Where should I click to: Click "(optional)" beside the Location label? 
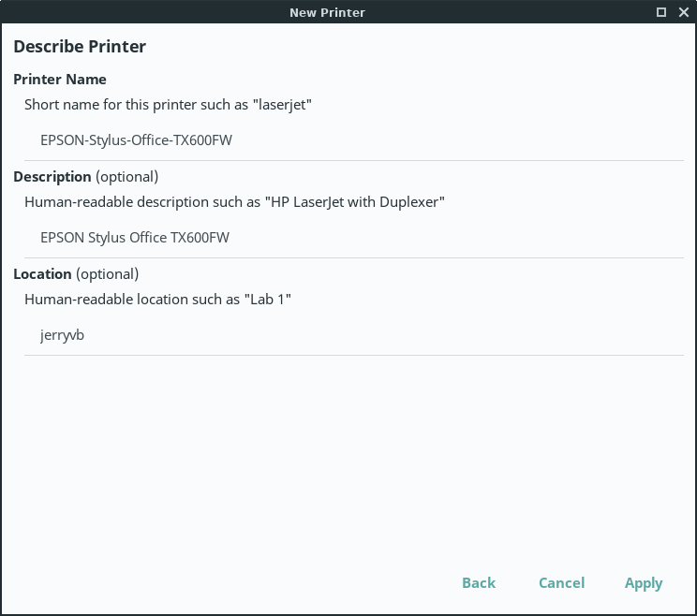coord(107,274)
